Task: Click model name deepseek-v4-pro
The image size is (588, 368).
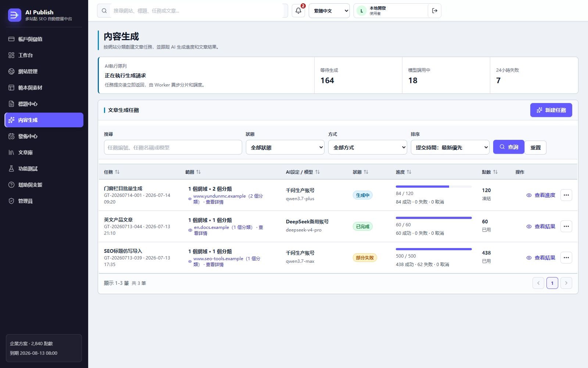Action: point(304,230)
